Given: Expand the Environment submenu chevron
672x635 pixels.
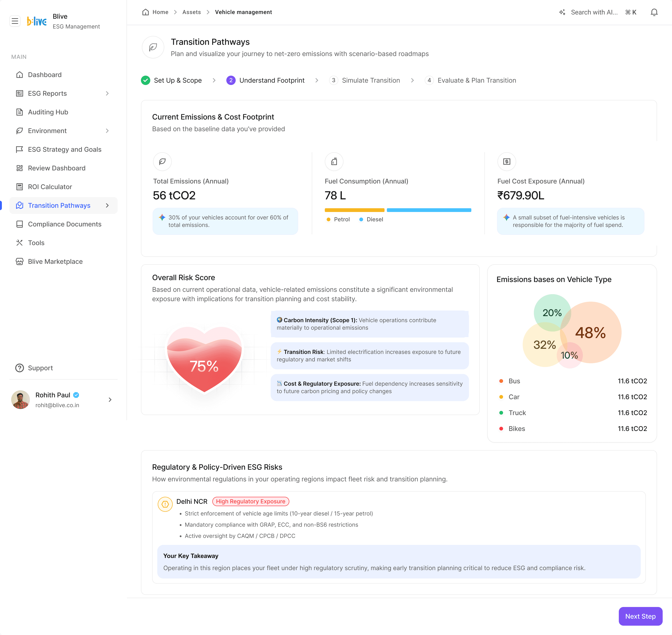Looking at the screenshot, I should [107, 131].
